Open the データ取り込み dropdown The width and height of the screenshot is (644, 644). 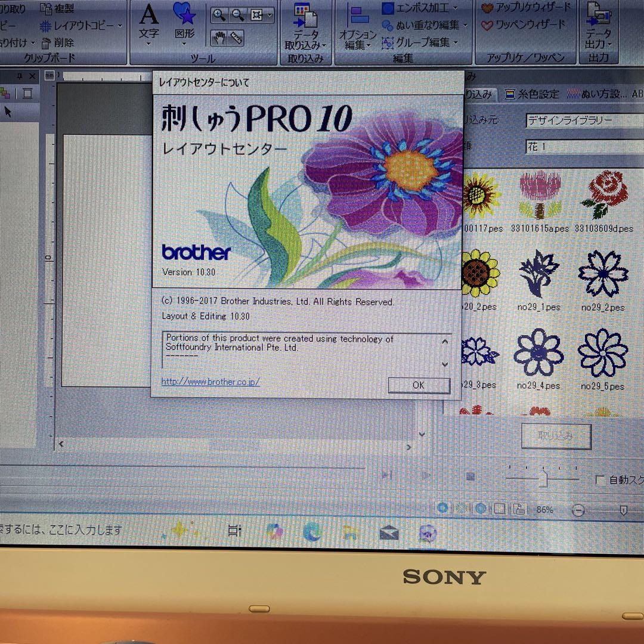tap(324, 45)
